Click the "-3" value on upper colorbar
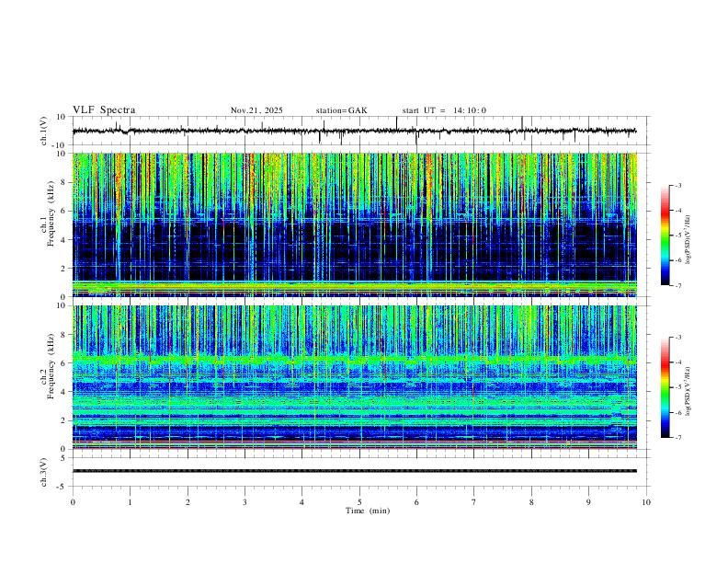This screenshot has height=563, width=728. (x=677, y=185)
